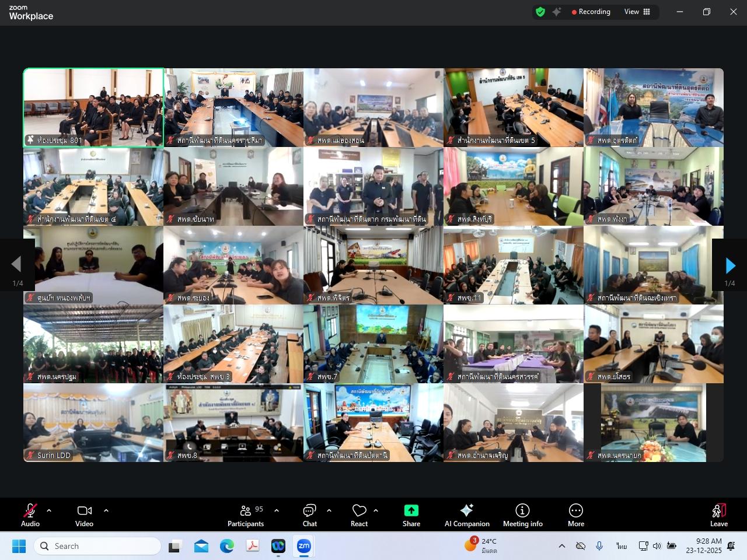
Task: Expand the video options arrow
Action: (x=106, y=510)
